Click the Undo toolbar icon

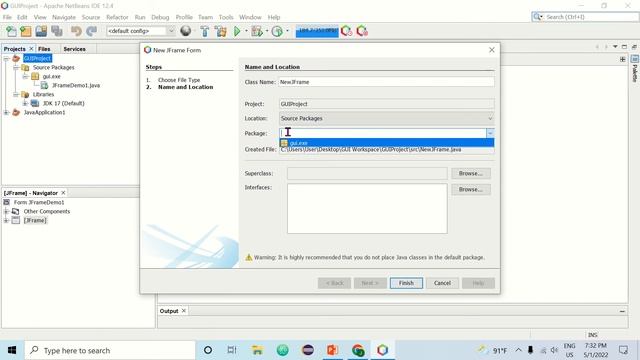(76, 31)
